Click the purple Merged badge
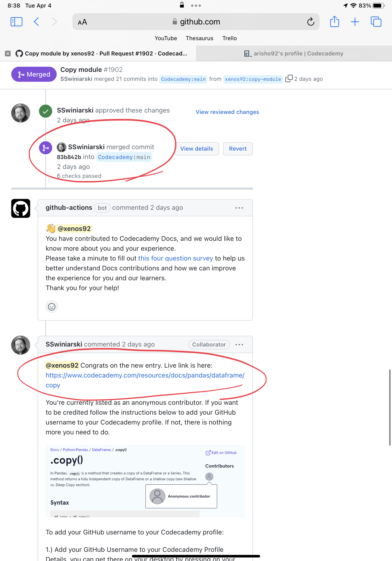This screenshot has height=561, width=392. (x=34, y=74)
